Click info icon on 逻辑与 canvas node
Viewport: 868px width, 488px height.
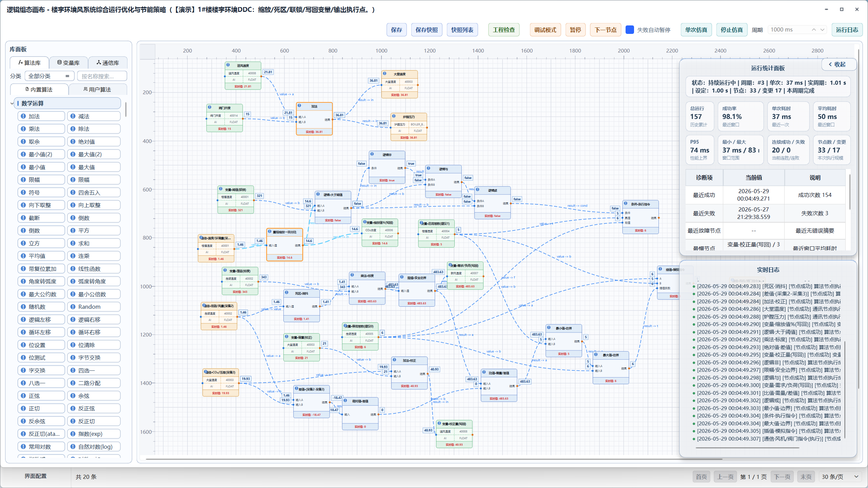point(429,168)
